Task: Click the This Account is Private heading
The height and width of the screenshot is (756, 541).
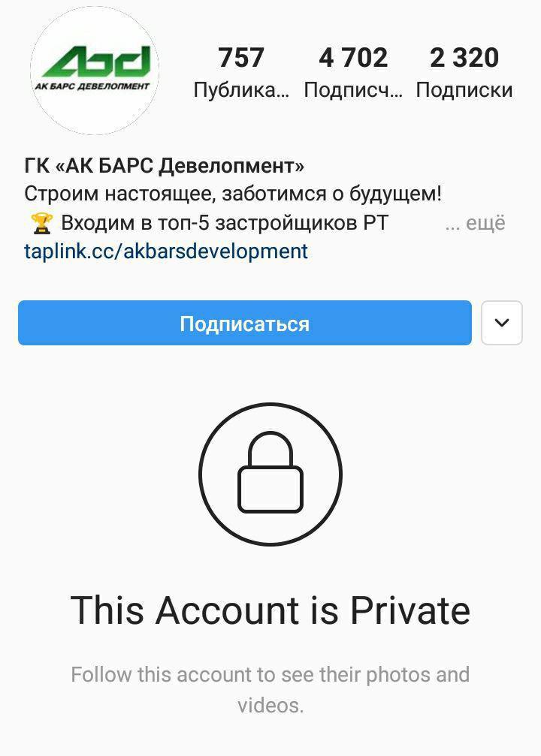Action: [x=270, y=610]
